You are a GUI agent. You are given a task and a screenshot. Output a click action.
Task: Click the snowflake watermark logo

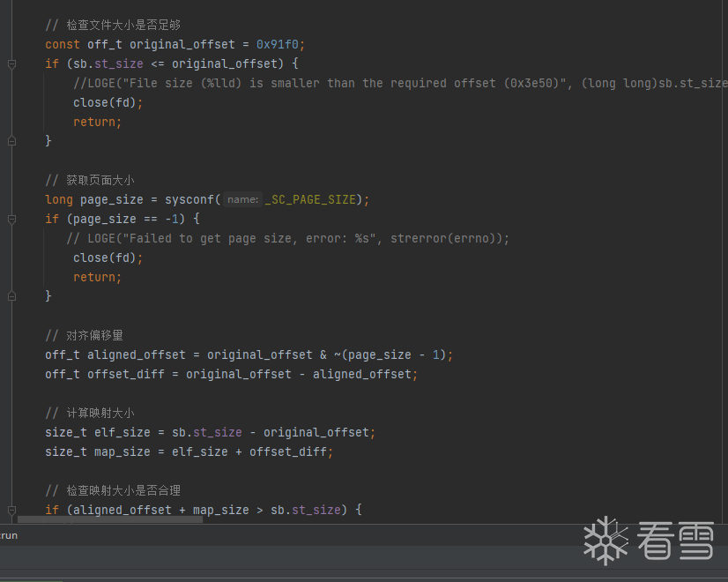point(606,539)
